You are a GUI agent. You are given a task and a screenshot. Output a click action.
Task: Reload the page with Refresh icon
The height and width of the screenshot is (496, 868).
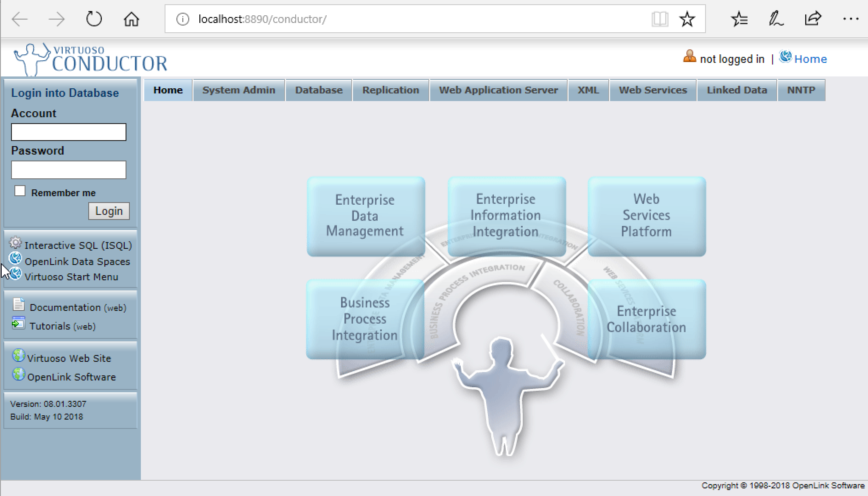tap(94, 19)
